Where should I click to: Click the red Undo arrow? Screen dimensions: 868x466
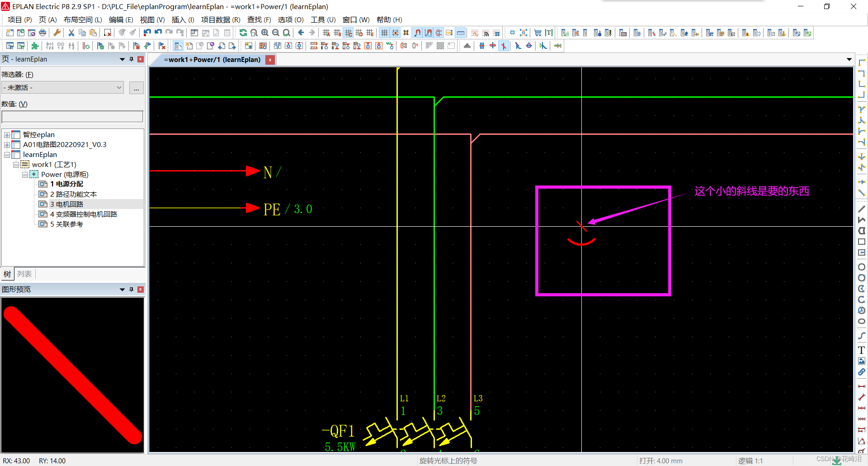coord(147,33)
